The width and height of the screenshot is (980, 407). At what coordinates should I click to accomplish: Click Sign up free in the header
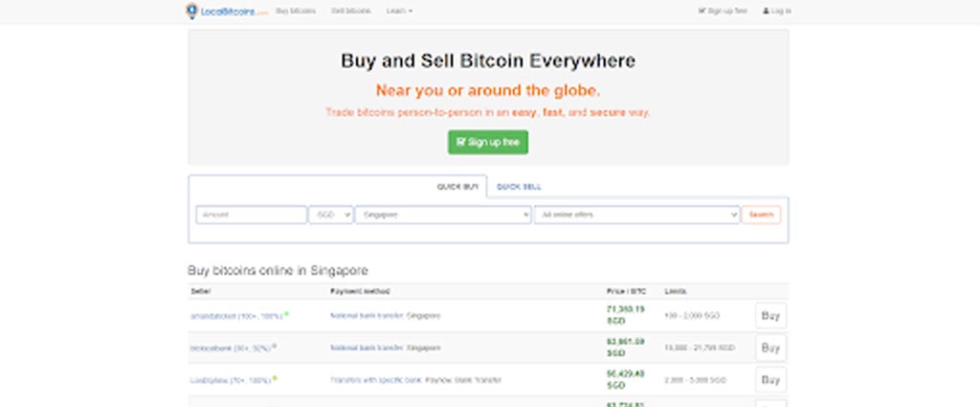pyautogui.click(x=723, y=11)
